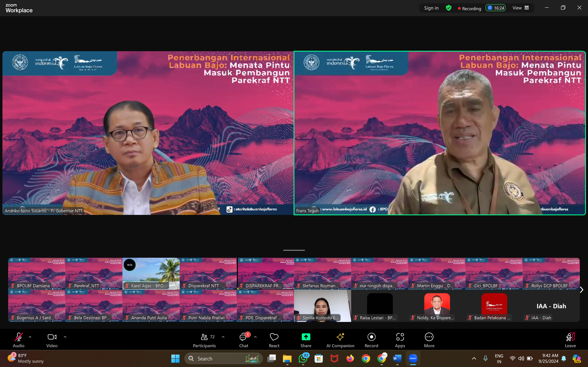Expand video options arrow next to Video
Viewport: 588px width, 367px height.
pos(65,337)
